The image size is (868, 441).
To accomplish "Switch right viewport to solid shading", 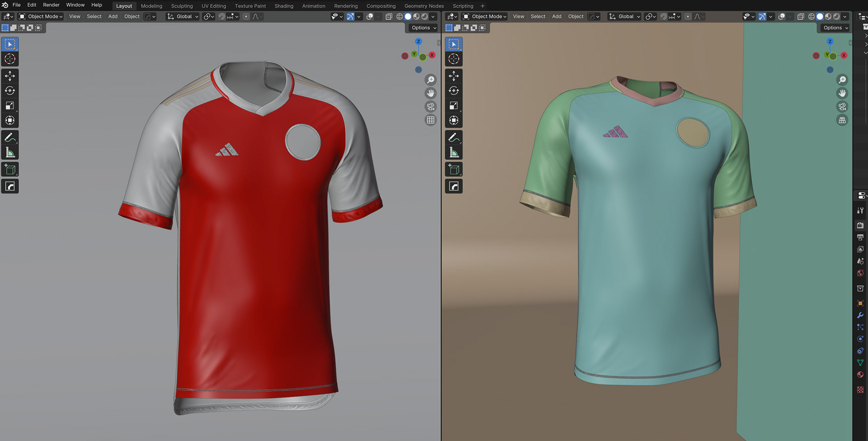I will [820, 16].
